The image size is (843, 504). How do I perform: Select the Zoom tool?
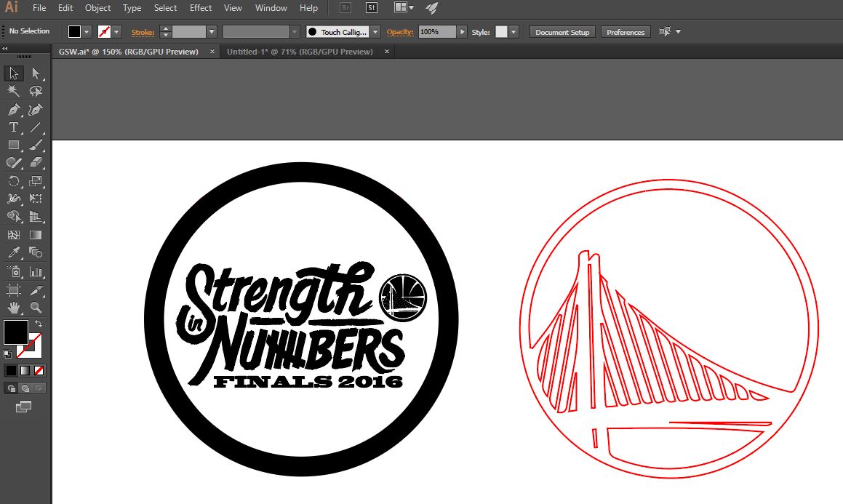tap(36, 308)
